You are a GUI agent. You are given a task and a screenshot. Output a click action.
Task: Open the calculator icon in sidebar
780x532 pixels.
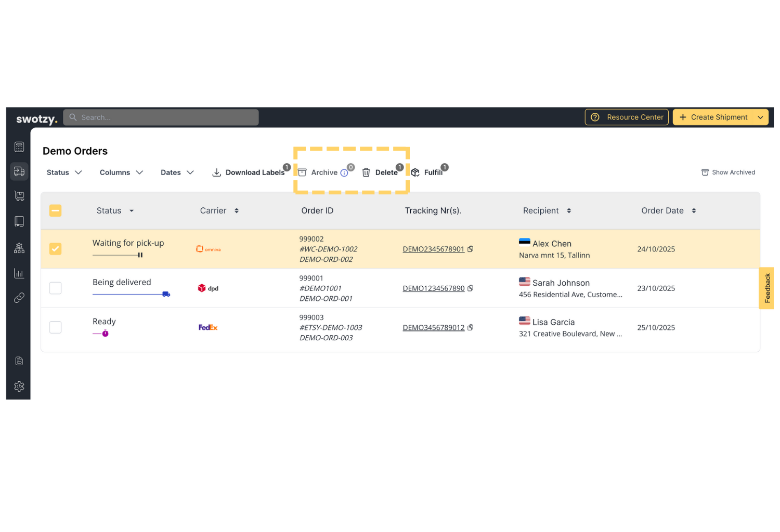click(x=19, y=147)
